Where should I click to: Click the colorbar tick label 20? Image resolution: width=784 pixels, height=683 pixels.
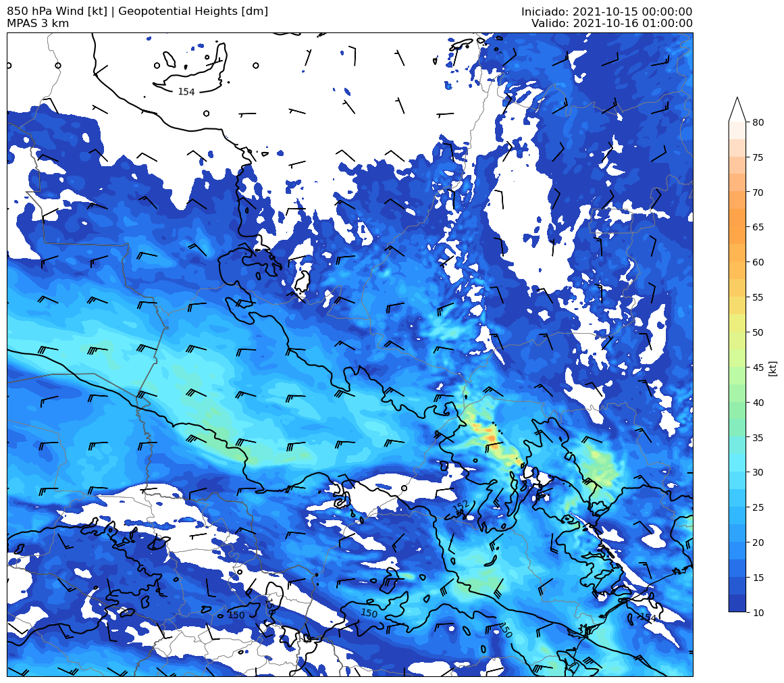tap(758, 542)
